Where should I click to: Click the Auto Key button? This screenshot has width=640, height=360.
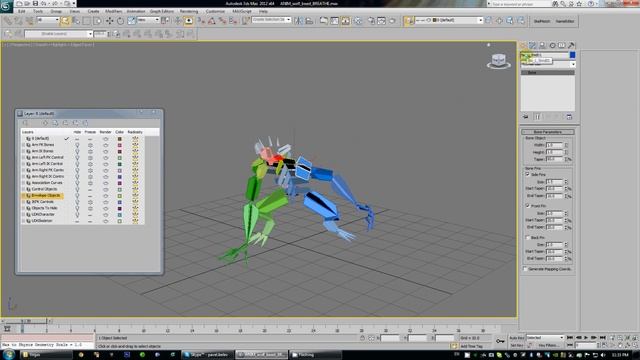click(x=517, y=338)
